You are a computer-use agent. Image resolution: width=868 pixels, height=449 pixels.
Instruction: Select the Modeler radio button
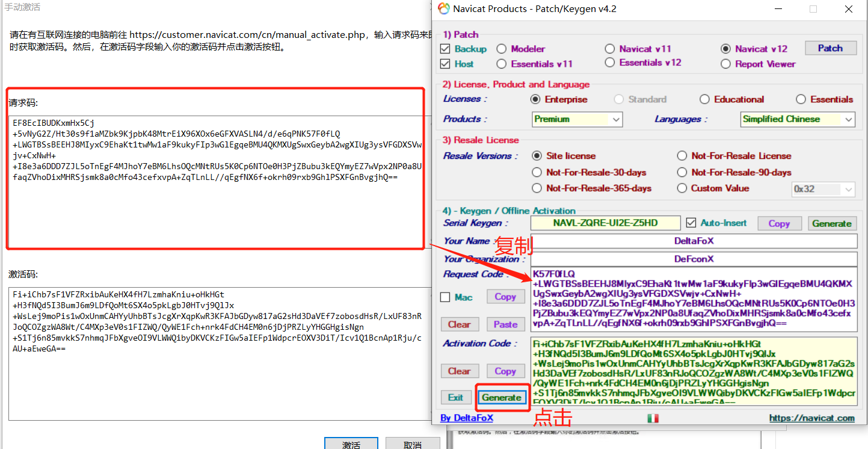point(501,49)
